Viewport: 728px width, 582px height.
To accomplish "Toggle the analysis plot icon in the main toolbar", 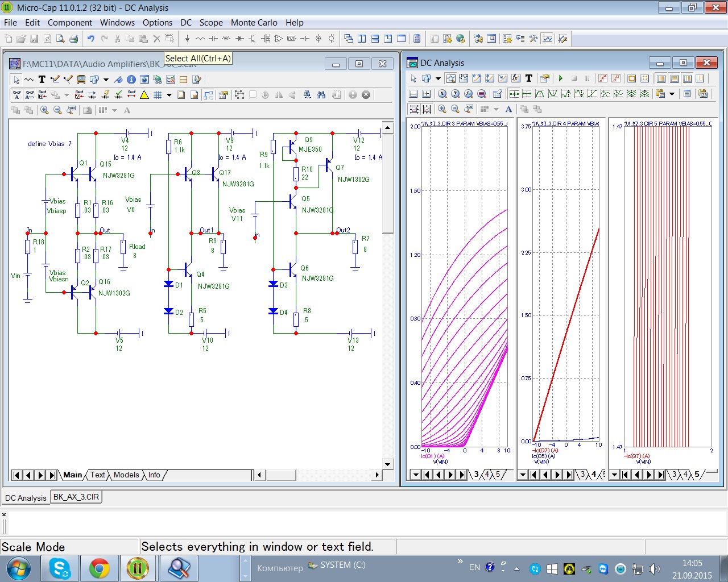I will point(547,39).
